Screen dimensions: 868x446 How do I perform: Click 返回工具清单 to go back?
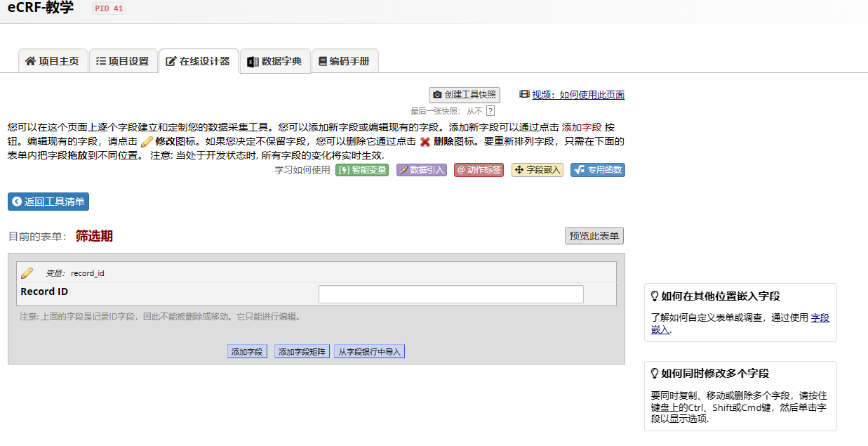point(49,202)
